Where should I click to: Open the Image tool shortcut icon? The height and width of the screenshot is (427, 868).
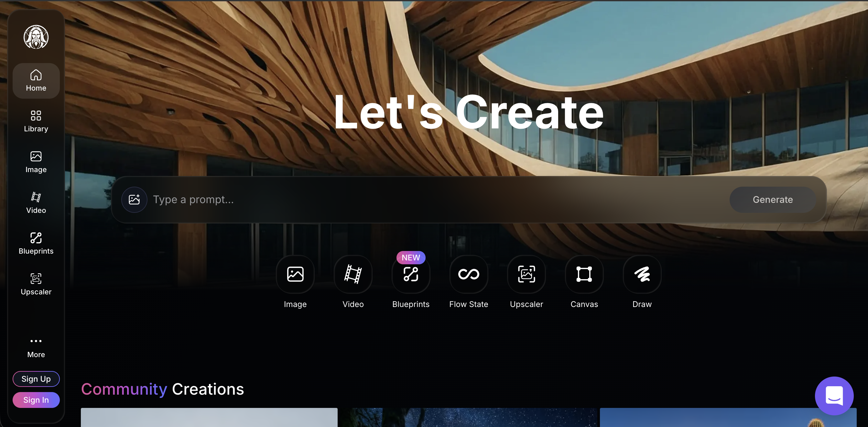[295, 274]
